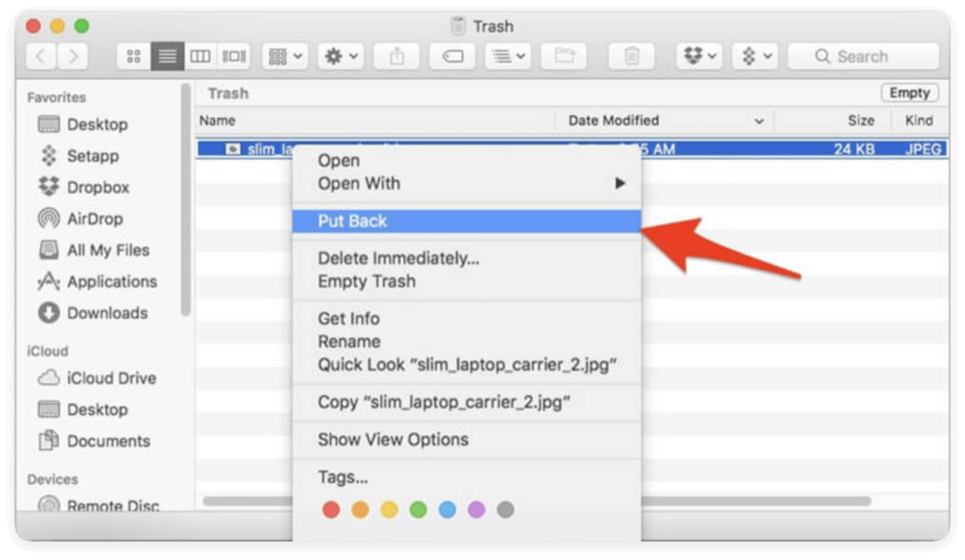Open the item arrangement dropdown
965x560 pixels.
285,55
